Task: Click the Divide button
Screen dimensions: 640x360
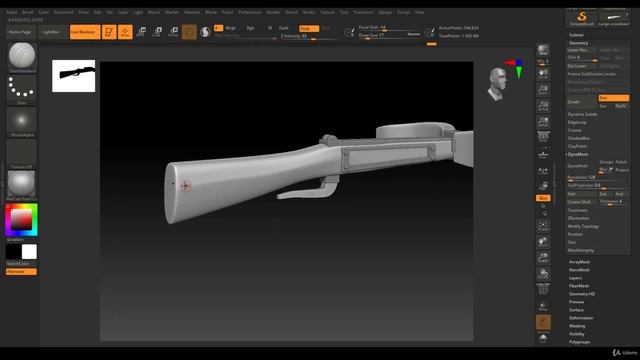Action: [x=582, y=102]
